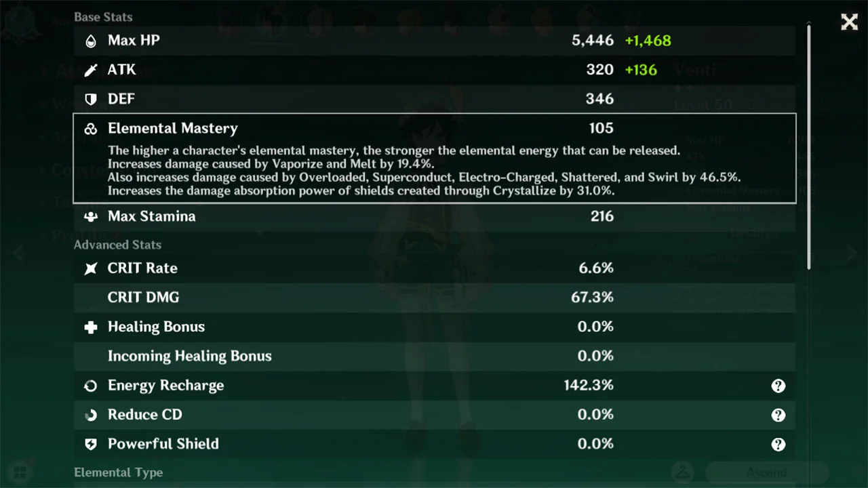The image size is (868, 488).
Task: Click the Max Stamina icon
Action: [x=90, y=217]
